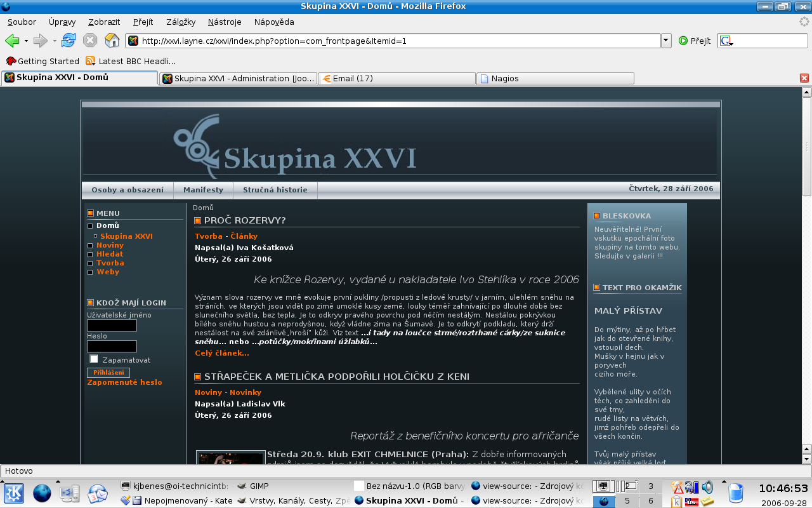Expand the URL bar history dropdown
Screen dimensions: 812x508
[666, 41]
